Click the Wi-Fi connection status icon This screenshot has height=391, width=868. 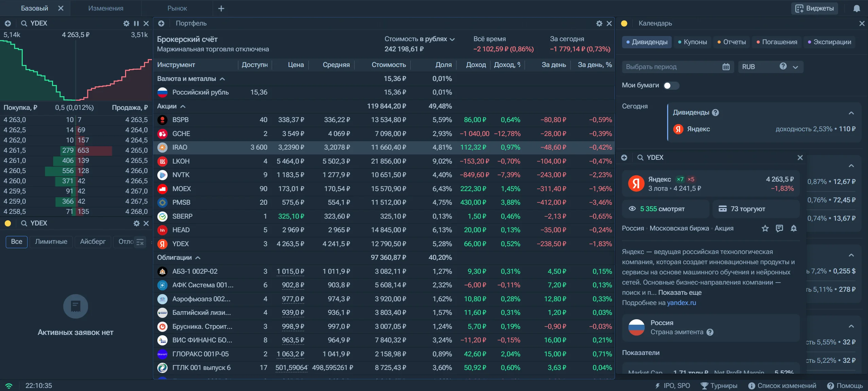point(9,386)
